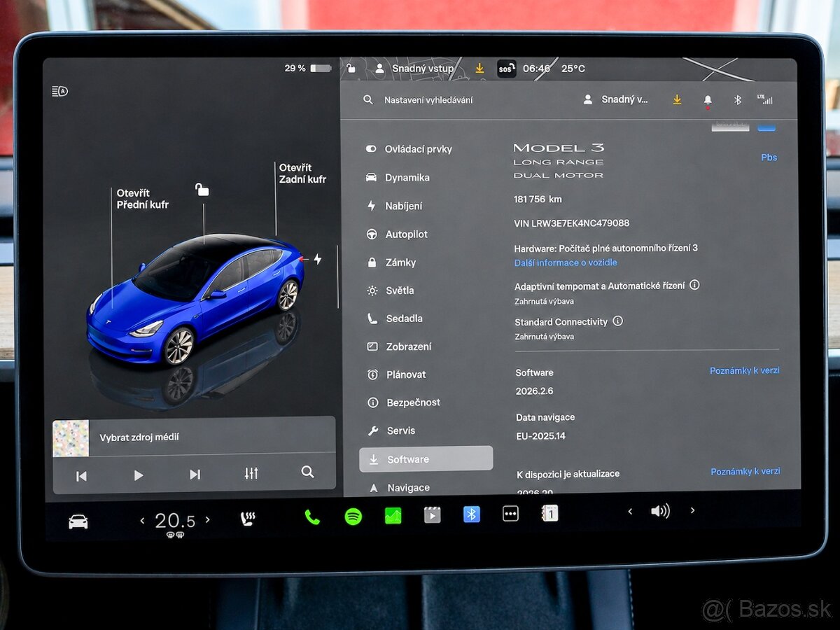Open release notes for Software 2026.2.6
840x630 pixels.
tap(744, 370)
